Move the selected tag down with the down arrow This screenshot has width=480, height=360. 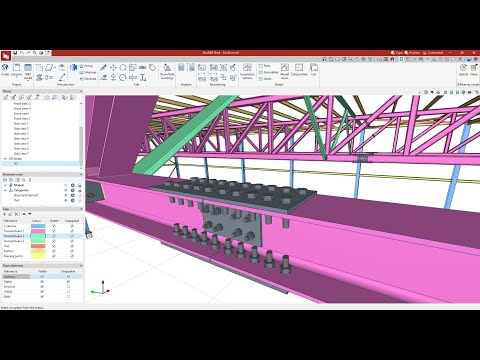30,214
